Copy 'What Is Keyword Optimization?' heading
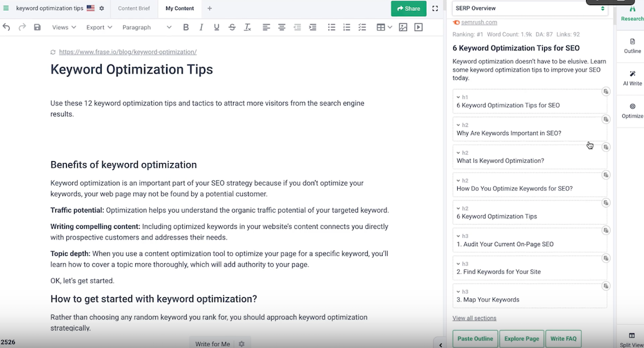 pyautogui.click(x=606, y=147)
